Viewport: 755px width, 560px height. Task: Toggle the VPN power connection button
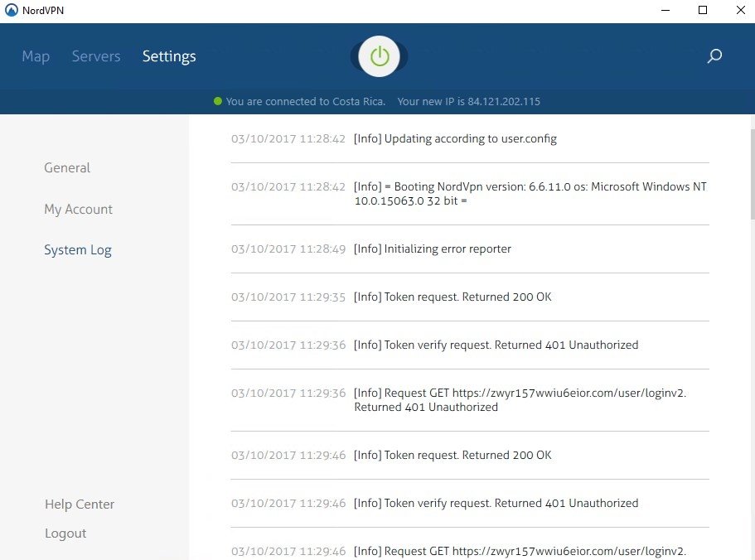tap(379, 56)
